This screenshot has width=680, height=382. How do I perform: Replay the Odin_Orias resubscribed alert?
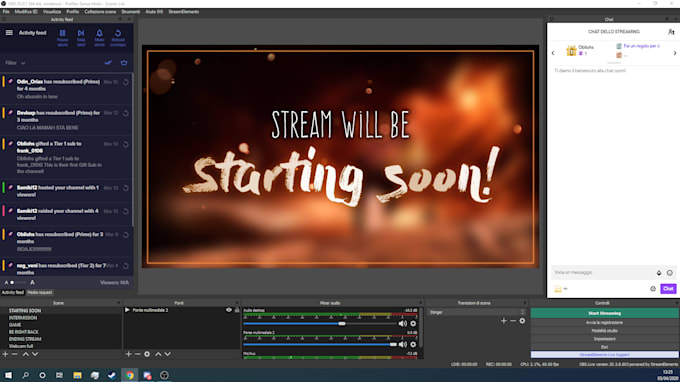[126, 82]
